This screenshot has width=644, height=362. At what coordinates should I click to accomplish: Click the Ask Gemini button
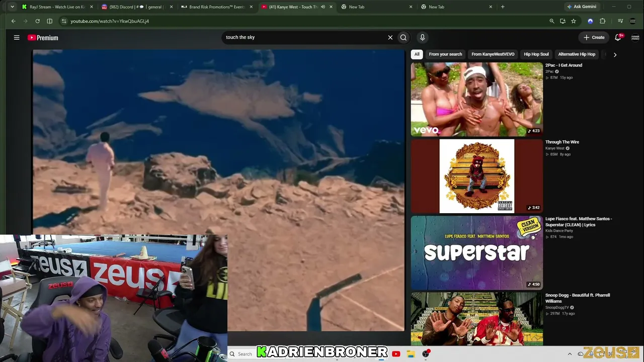[581, 7]
